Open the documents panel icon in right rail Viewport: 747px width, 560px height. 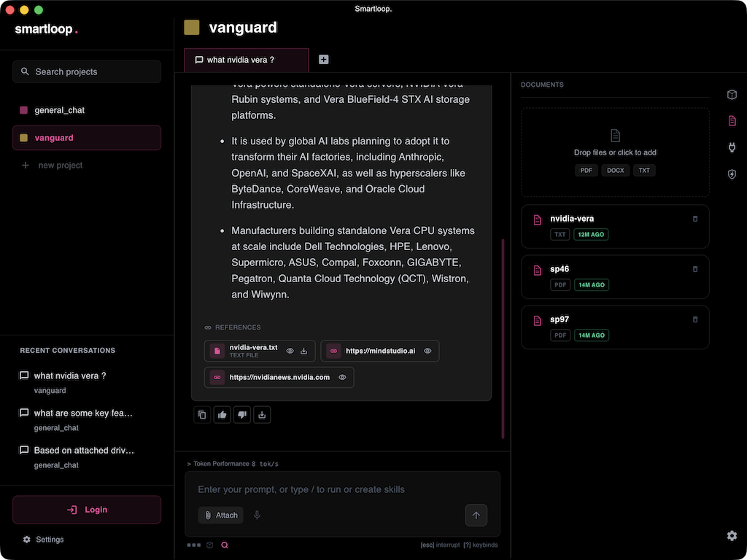(732, 120)
